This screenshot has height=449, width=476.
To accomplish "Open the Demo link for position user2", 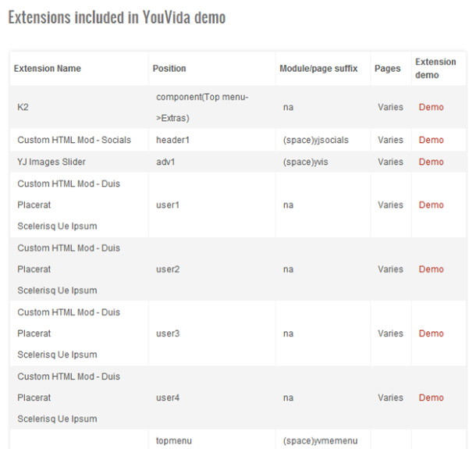I will [x=431, y=269].
